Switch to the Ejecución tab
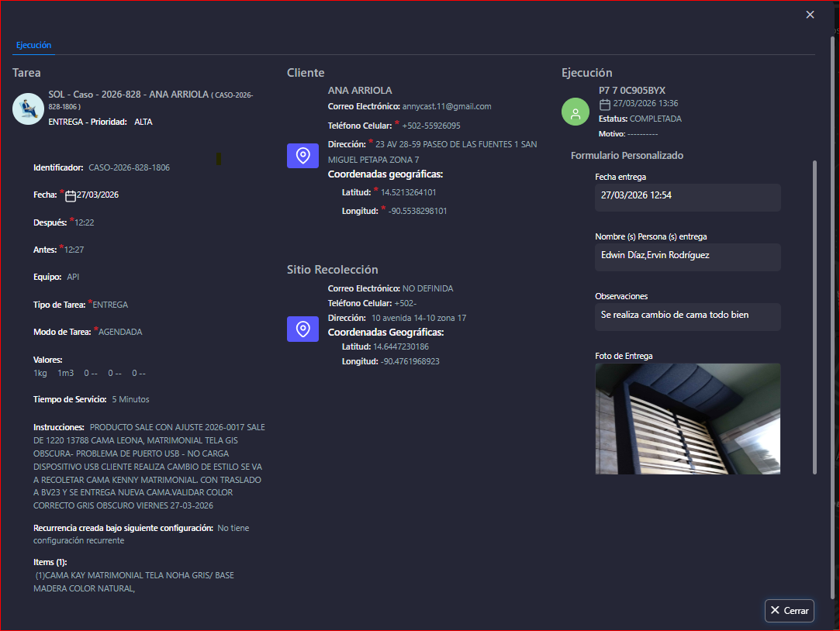 click(33, 45)
